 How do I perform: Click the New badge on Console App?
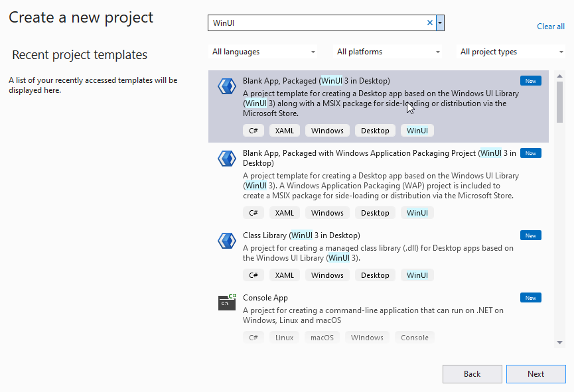[x=530, y=297]
